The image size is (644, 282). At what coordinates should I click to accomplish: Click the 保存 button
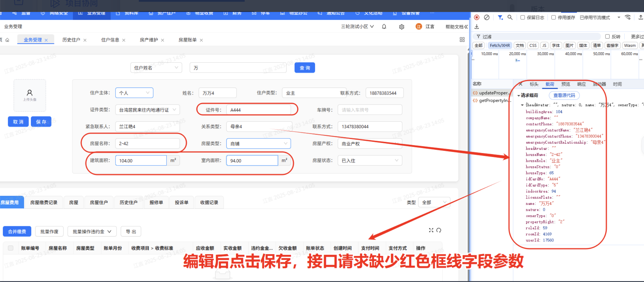(41, 122)
